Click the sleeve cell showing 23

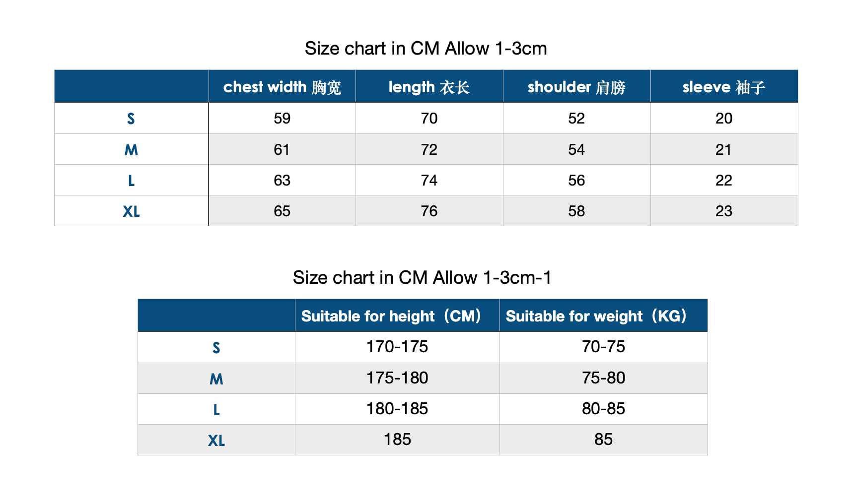coord(723,211)
